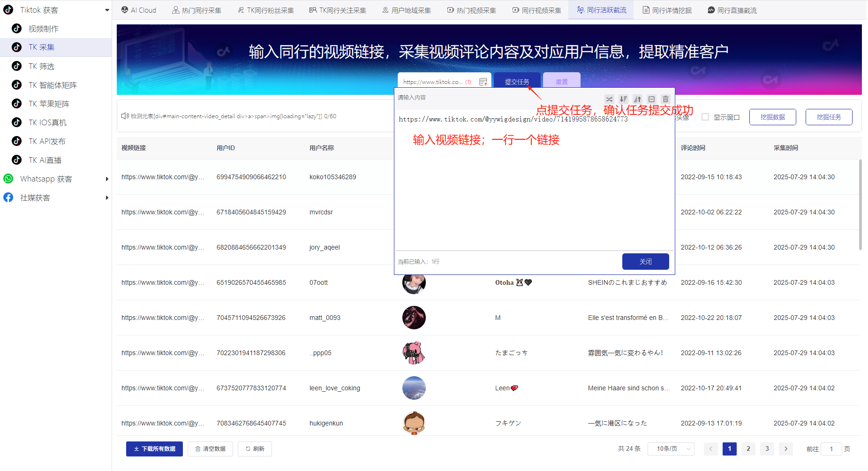The height and width of the screenshot is (471, 868).
Task: Click the shuffle/randomize lines icon in dialog
Action: tap(609, 99)
